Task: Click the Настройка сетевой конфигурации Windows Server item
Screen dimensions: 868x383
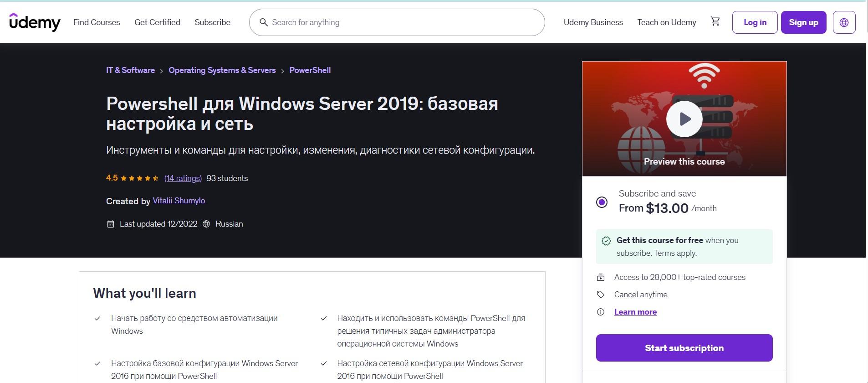Action: coord(430,370)
